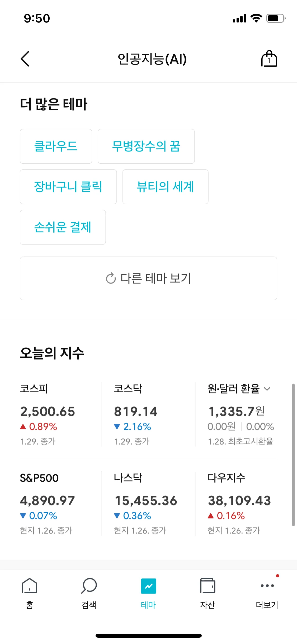
Task: Open the Assets (자산) wallet icon
Action: click(x=208, y=586)
